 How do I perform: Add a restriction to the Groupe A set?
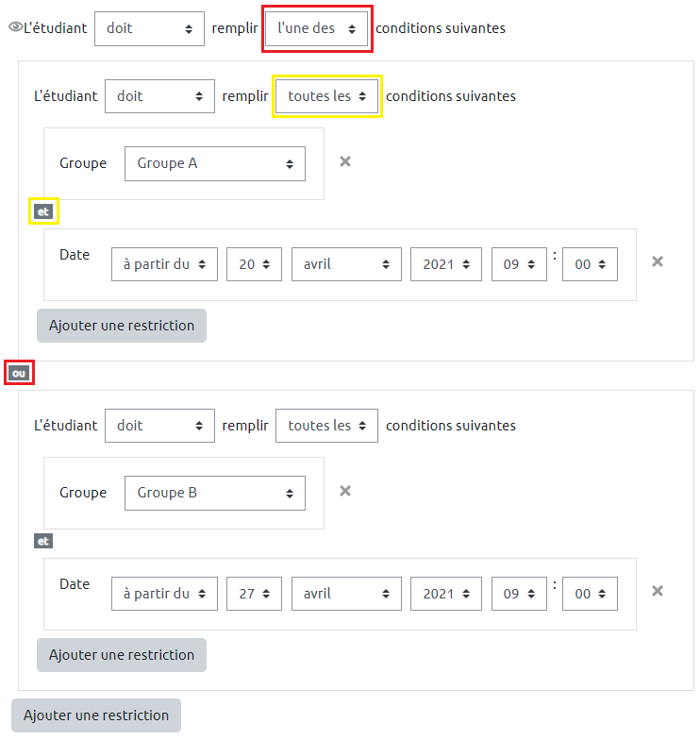coord(122,326)
